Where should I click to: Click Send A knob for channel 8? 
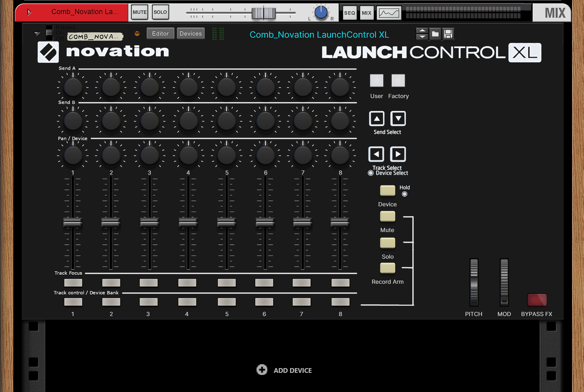pyautogui.click(x=340, y=87)
